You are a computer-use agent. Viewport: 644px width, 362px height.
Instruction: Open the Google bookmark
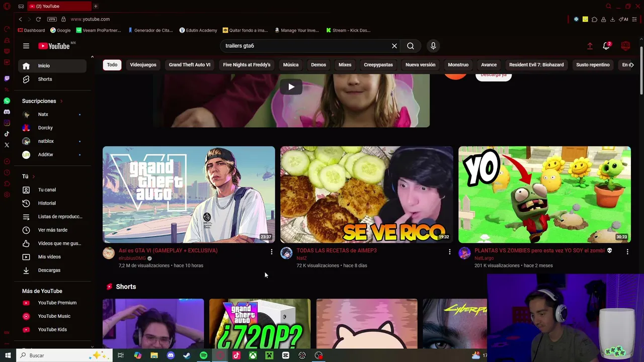(x=60, y=30)
